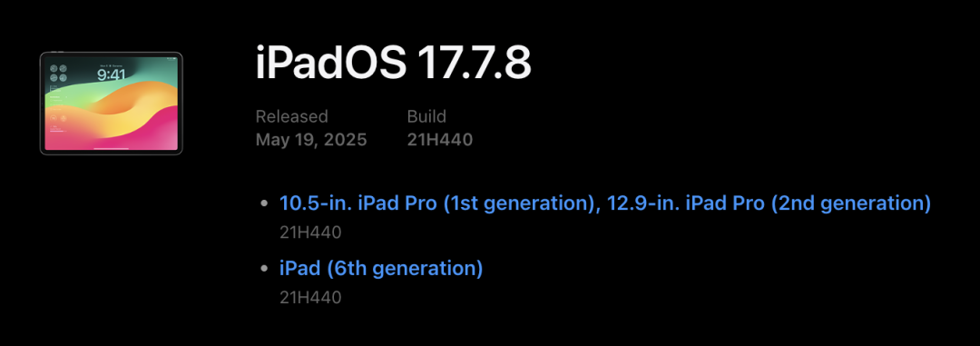Select the May 19, 2025 release date
Viewport: 980px width, 346px height.
click(311, 140)
